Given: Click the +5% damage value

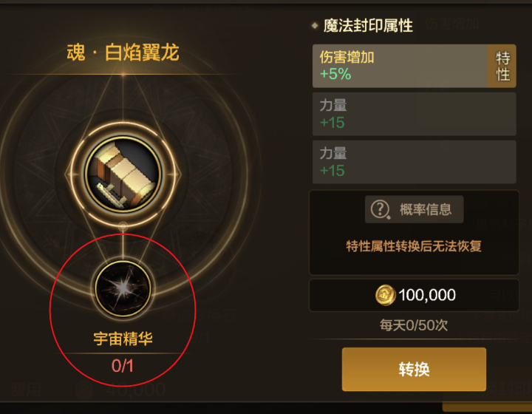Looking at the screenshot, I should pos(335,74).
